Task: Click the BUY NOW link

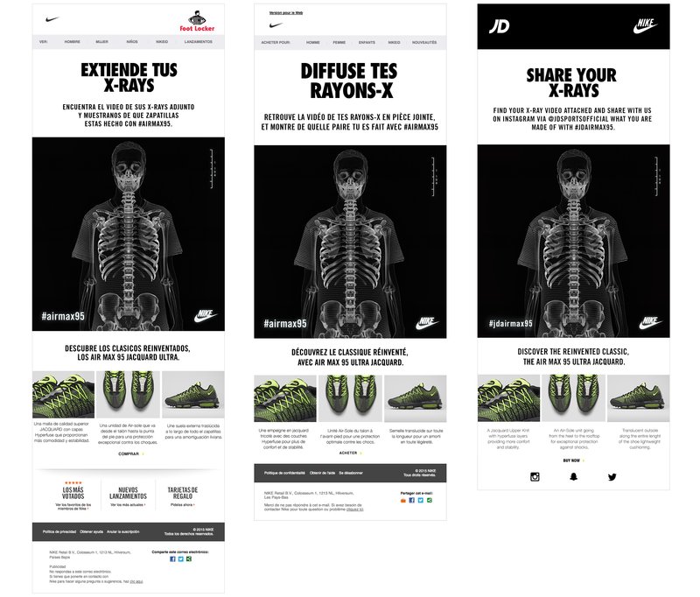Action: pos(573,460)
